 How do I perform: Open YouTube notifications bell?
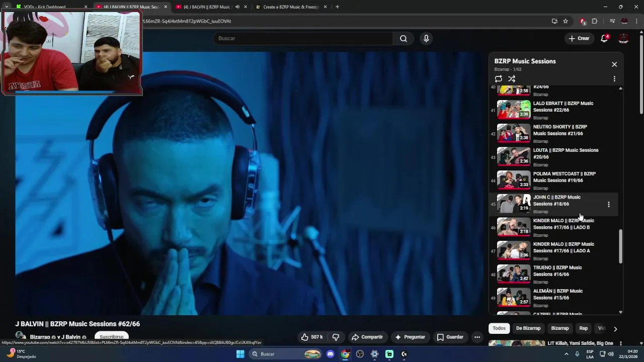click(605, 39)
